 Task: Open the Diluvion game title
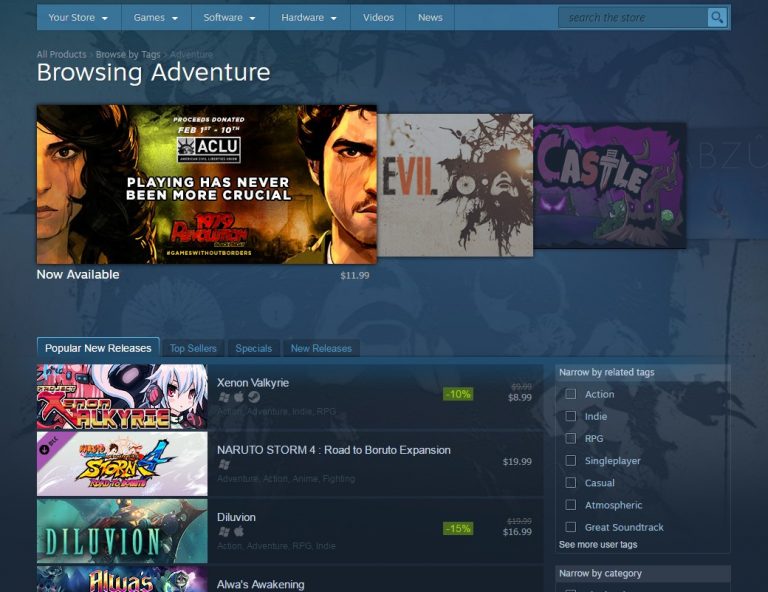[x=236, y=517]
